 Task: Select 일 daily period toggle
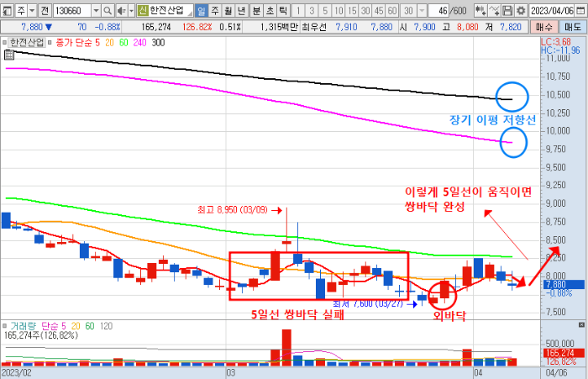(202, 11)
